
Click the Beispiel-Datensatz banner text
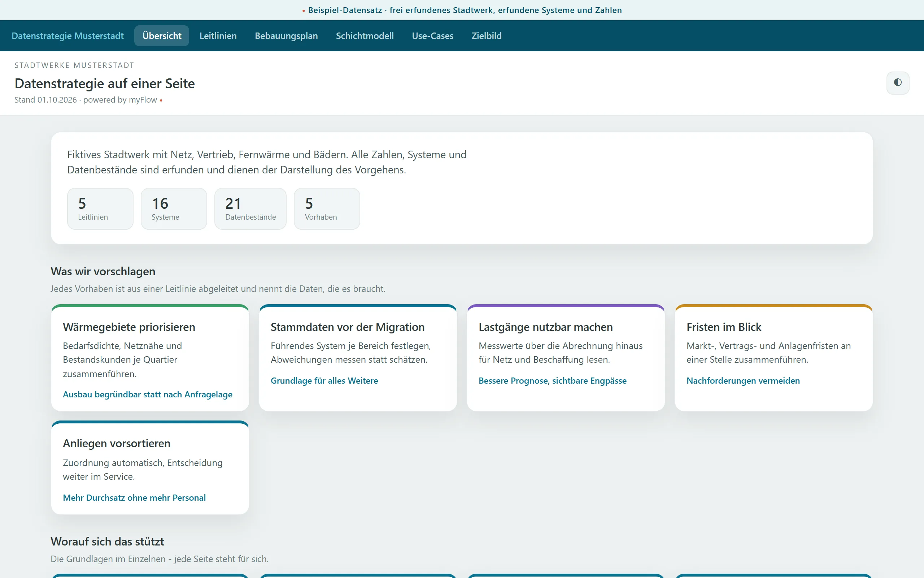465,10
